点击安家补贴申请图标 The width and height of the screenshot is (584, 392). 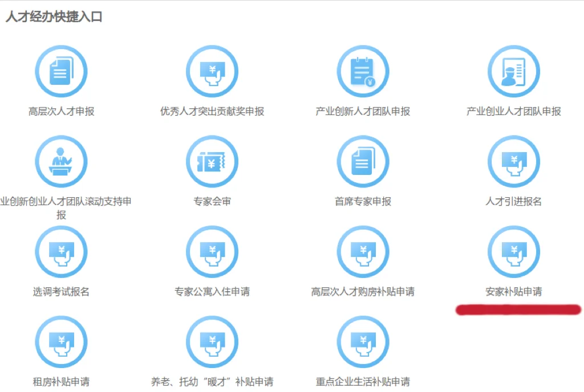(x=513, y=251)
